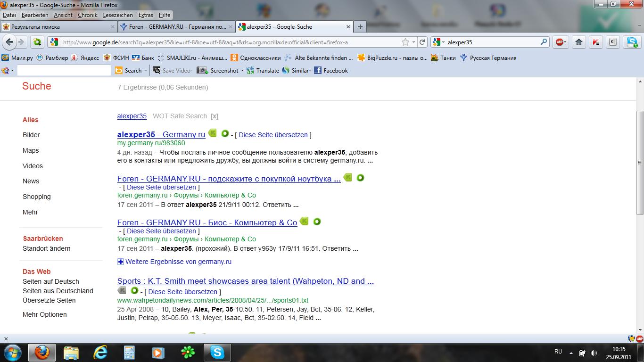Open the Windows Start menu
Screen dimensions: 644x362
click(12, 352)
